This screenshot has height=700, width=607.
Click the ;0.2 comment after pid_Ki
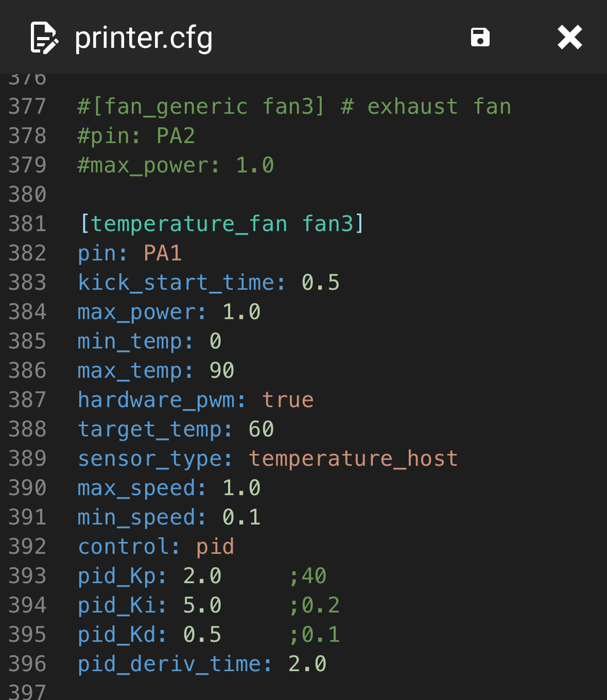pos(314,605)
